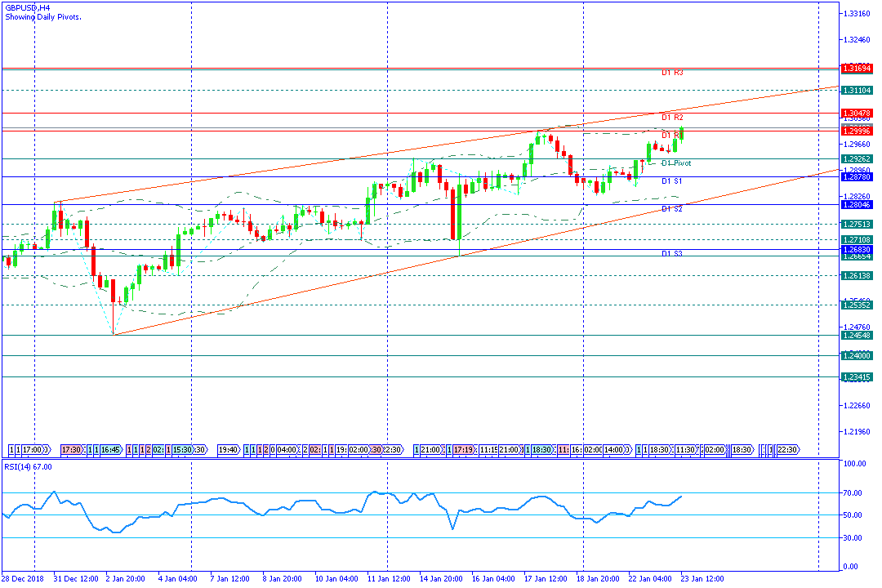The width and height of the screenshot is (882, 588).
Task: Click the pink 17:30 news event marker
Action: (x=72, y=450)
